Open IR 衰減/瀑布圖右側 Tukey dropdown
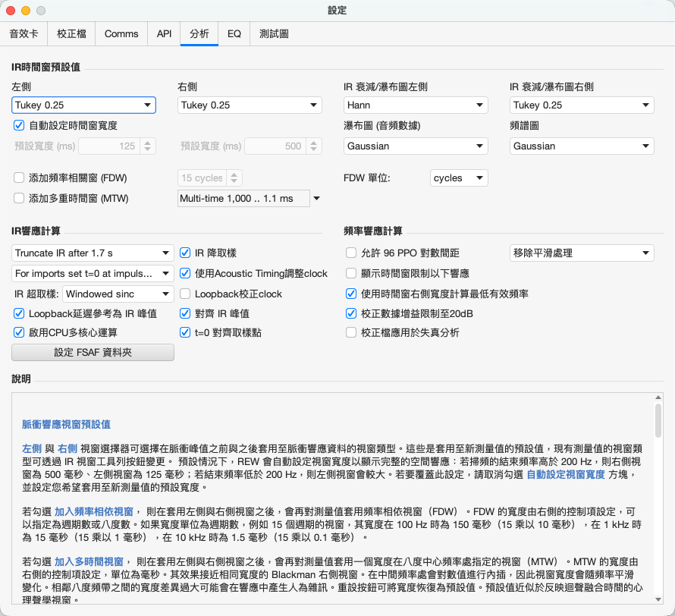The image size is (675, 616). coord(582,105)
